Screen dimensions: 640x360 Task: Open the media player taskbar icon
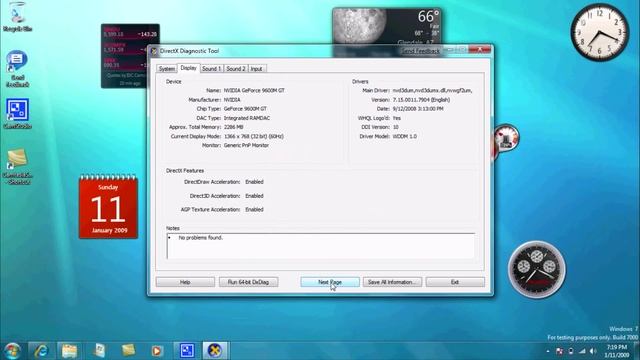pyautogui.click(x=157, y=351)
